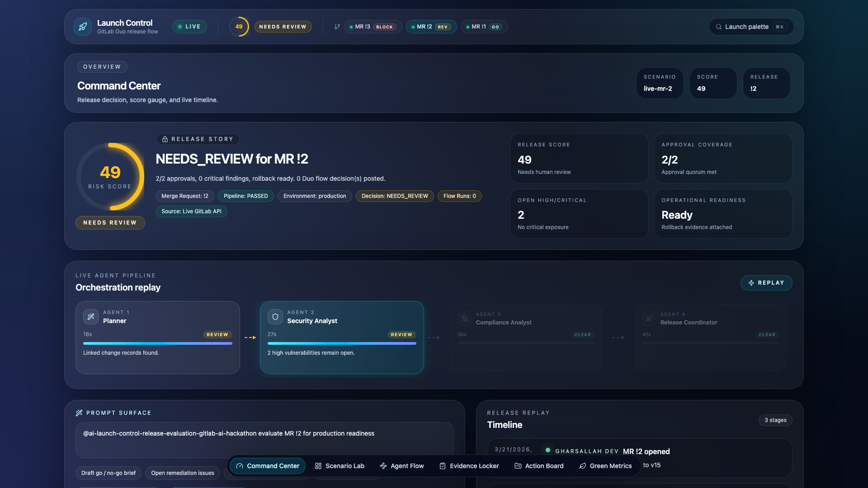Select the MR !3 BLOCK chip
The height and width of the screenshot is (488, 868).
(373, 27)
